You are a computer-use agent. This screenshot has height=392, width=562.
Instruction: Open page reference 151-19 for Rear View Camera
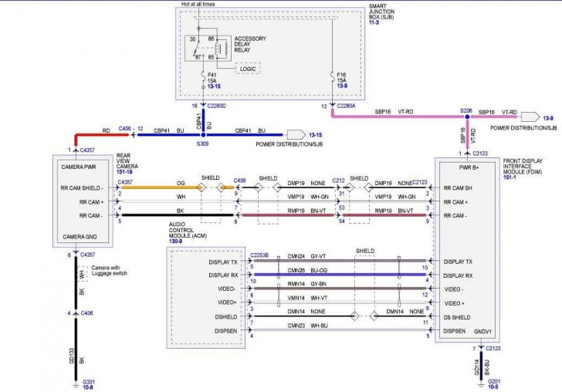point(124,172)
